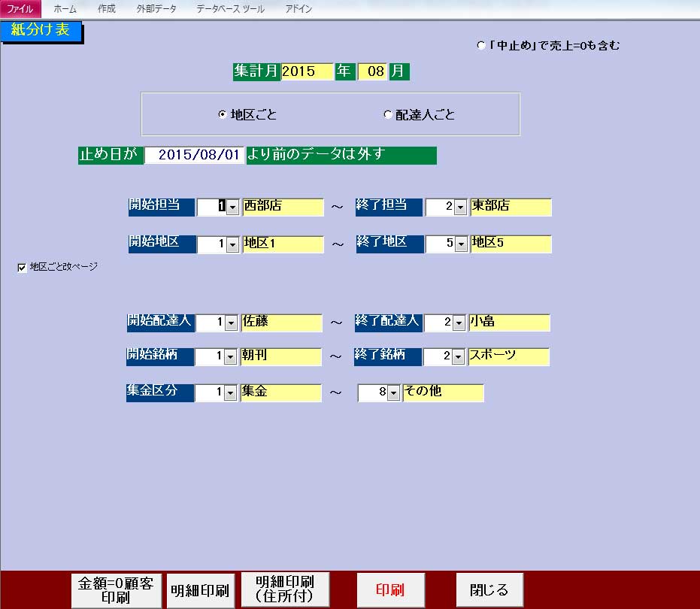Expand the 終了担当 dropdown arrow
The height and width of the screenshot is (609, 700).
click(460, 207)
